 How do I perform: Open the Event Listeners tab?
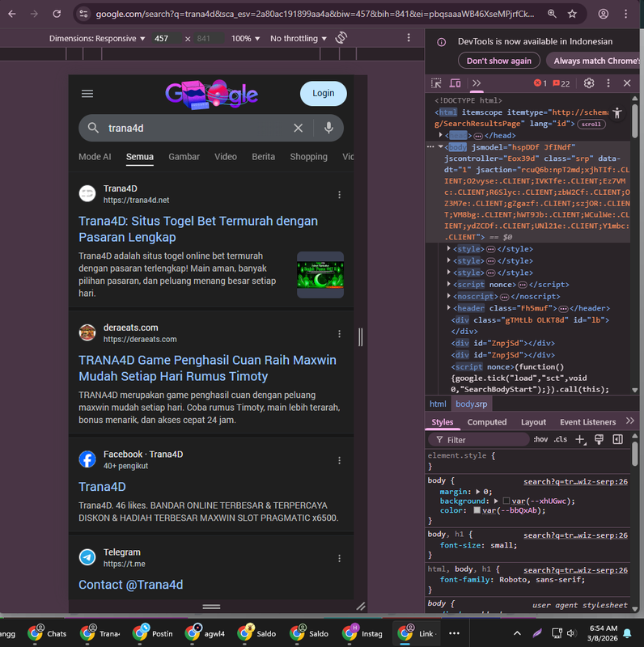tap(587, 422)
